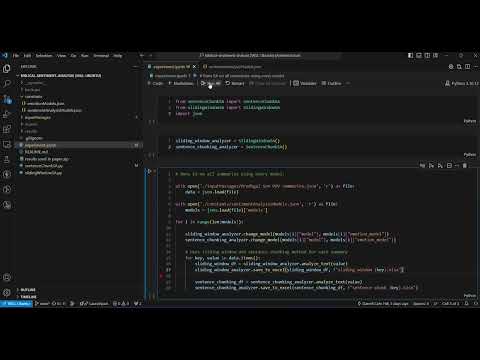Viewport: 480px width, 360px height.
Task: Toggle primary sidebar layout icon
Action: [x=411, y=56]
